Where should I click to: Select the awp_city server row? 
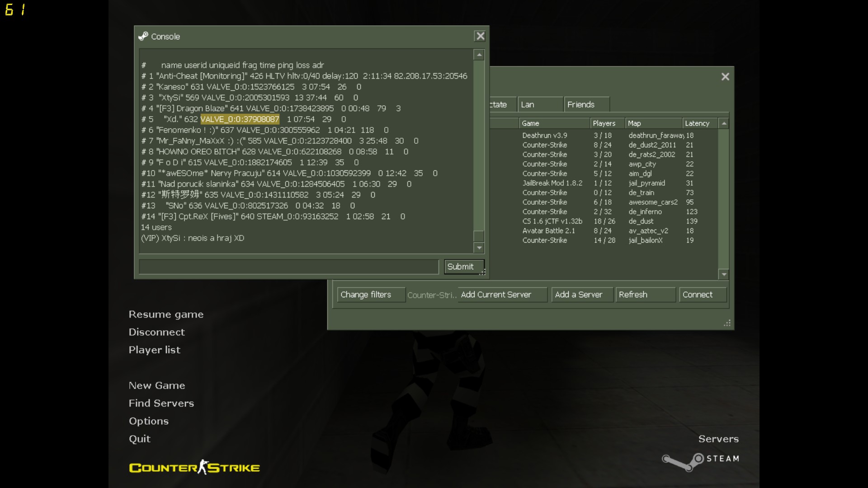click(604, 164)
